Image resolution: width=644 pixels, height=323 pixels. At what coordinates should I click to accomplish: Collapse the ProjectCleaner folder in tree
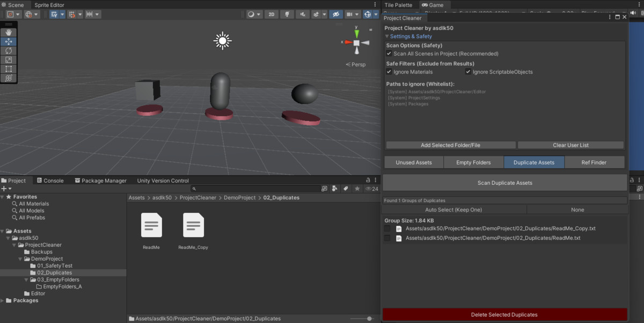click(x=14, y=245)
